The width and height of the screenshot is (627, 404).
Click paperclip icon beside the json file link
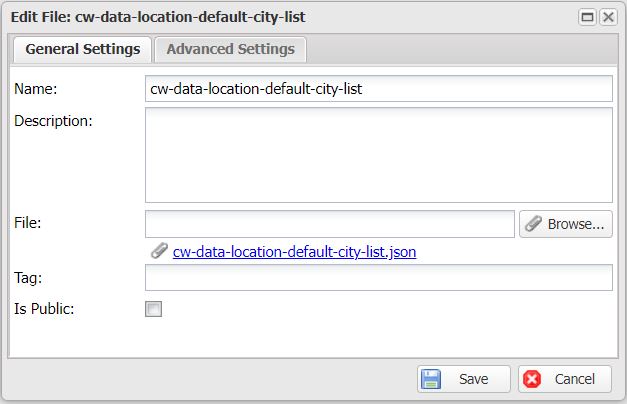click(x=158, y=251)
